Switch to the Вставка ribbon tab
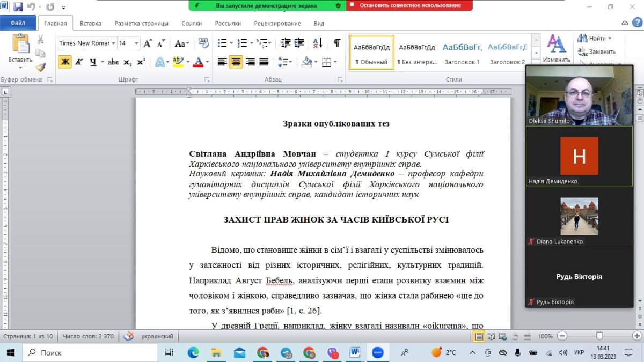 [90, 23]
